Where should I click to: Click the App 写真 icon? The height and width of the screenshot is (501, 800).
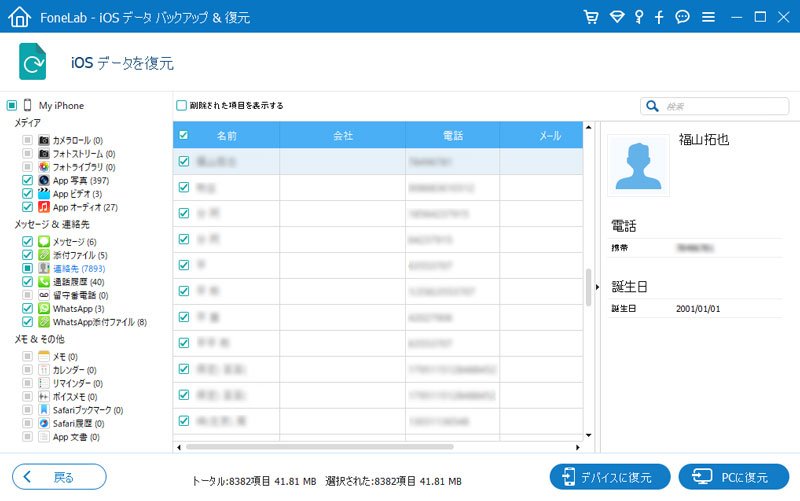tap(44, 180)
